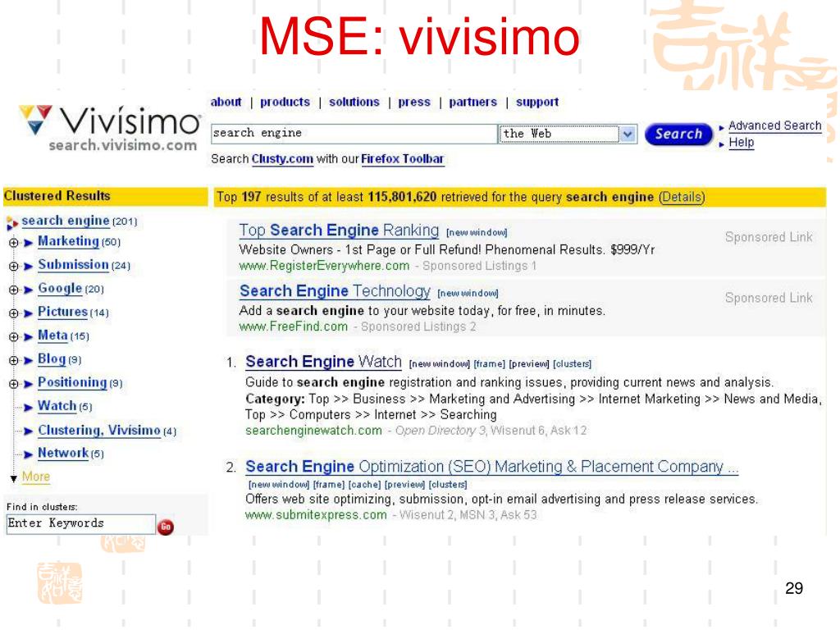The width and height of the screenshot is (840, 630).
Task: Expand the Blog cluster
Action: pyautogui.click(x=14, y=361)
